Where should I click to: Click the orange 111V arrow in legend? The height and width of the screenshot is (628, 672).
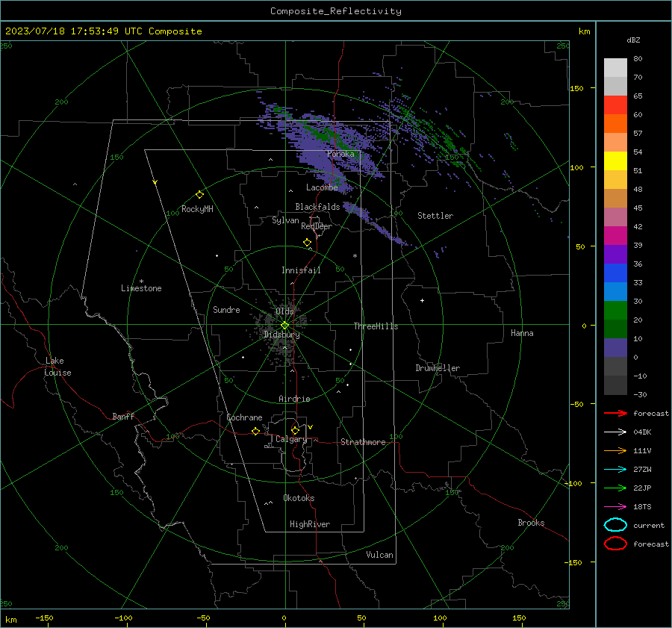(x=615, y=450)
